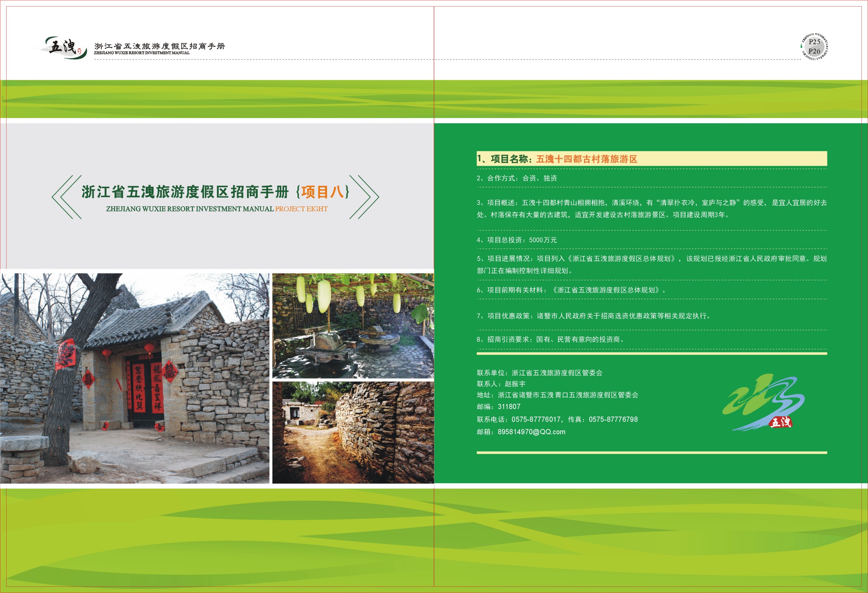Click the P25 P26 page number badge
868x593 pixels.
pyautogui.click(x=814, y=47)
